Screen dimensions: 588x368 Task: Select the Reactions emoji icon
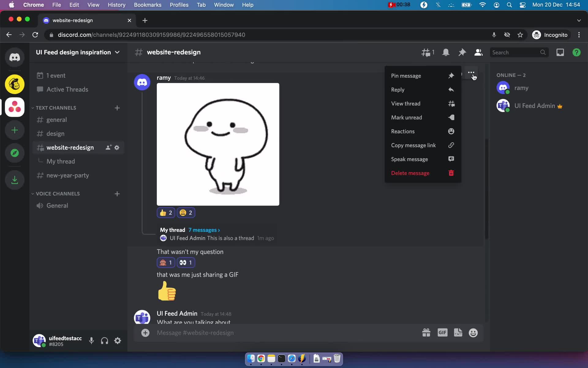pyautogui.click(x=451, y=131)
